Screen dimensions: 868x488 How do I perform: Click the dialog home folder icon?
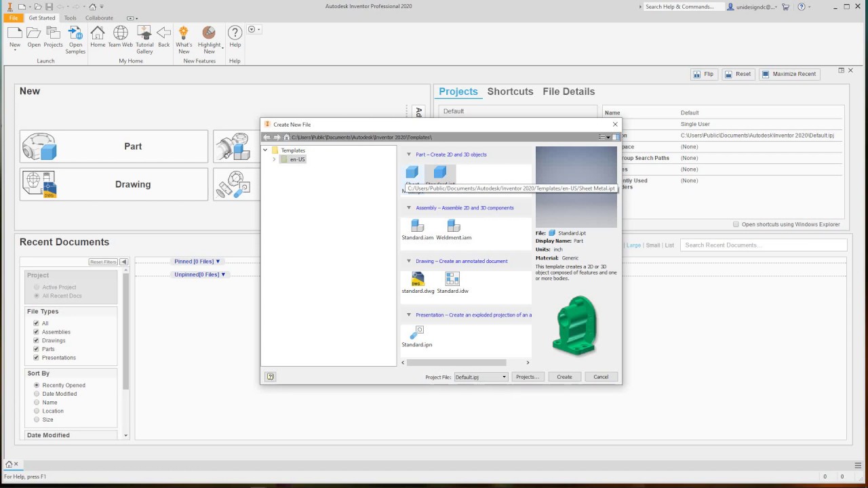tap(286, 137)
